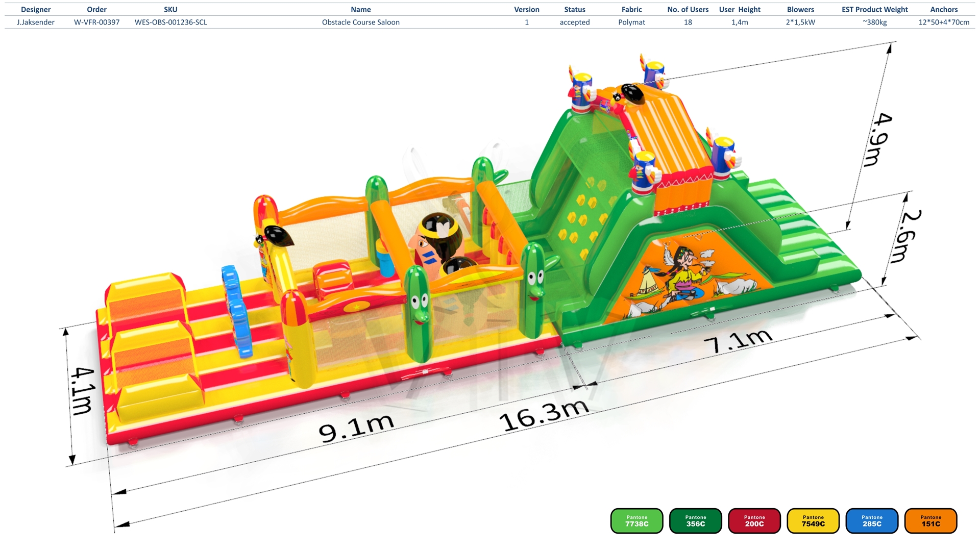The image size is (980, 551).
Task: Click the Pantone 356C dark green swatch
Action: point(695,521)
